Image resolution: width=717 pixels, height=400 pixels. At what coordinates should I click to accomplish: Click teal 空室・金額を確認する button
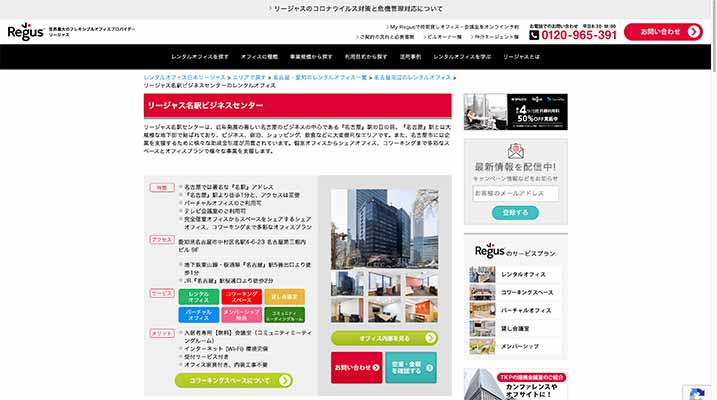pos(411,368)
